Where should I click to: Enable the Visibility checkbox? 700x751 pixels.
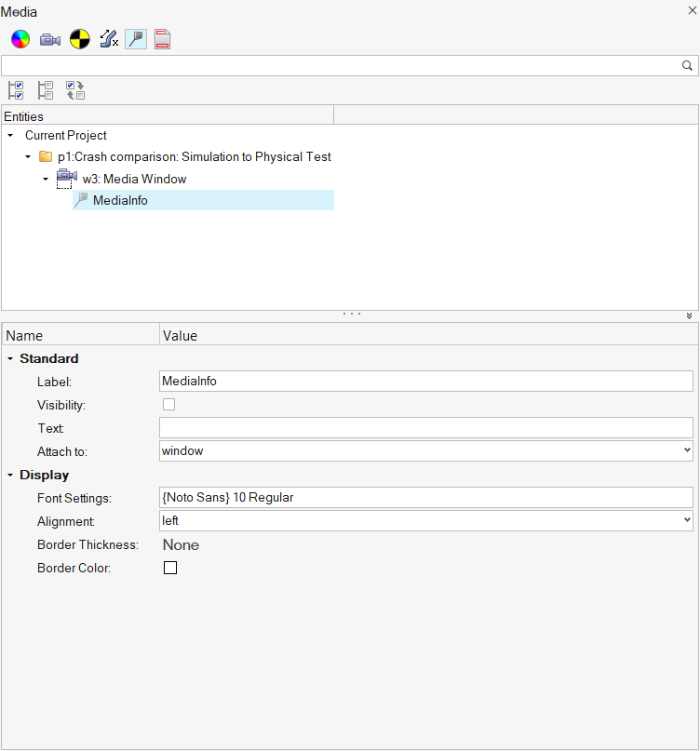168,405
